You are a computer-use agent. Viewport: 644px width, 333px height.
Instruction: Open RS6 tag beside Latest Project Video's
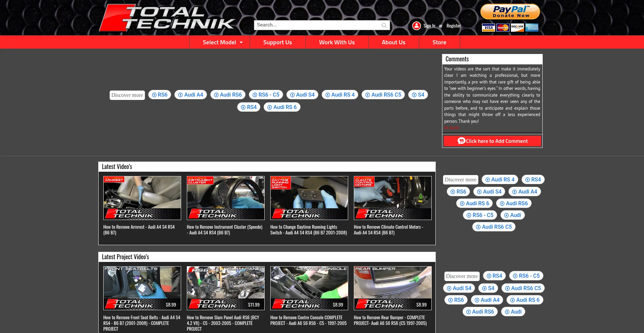point(456,300)
